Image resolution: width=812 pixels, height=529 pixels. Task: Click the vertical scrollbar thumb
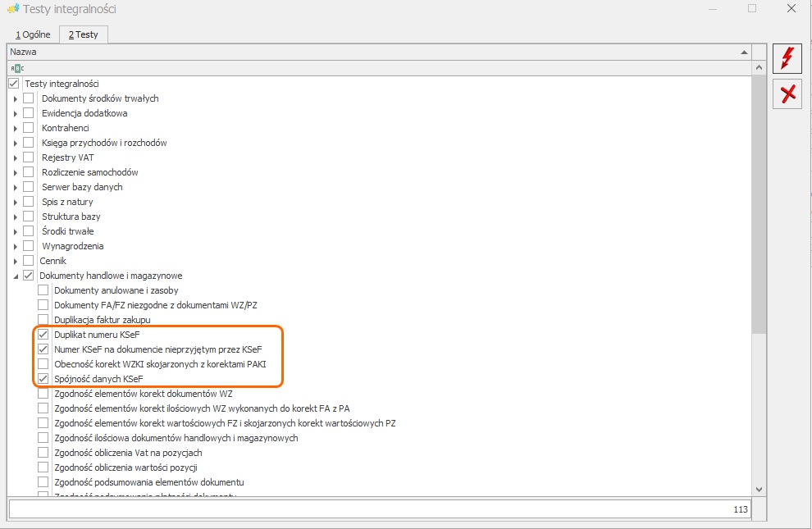tap(759, 203)
